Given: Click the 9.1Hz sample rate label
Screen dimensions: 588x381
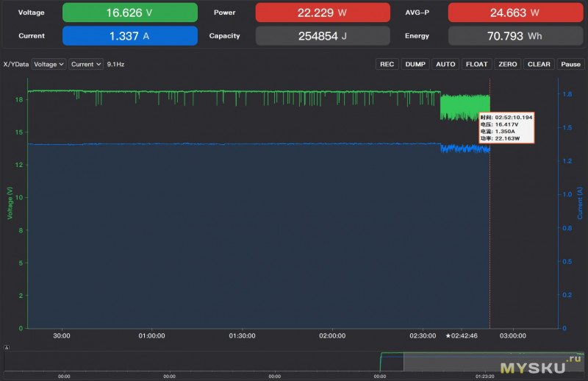Looking at the screenshot, I should pos(115,65).
